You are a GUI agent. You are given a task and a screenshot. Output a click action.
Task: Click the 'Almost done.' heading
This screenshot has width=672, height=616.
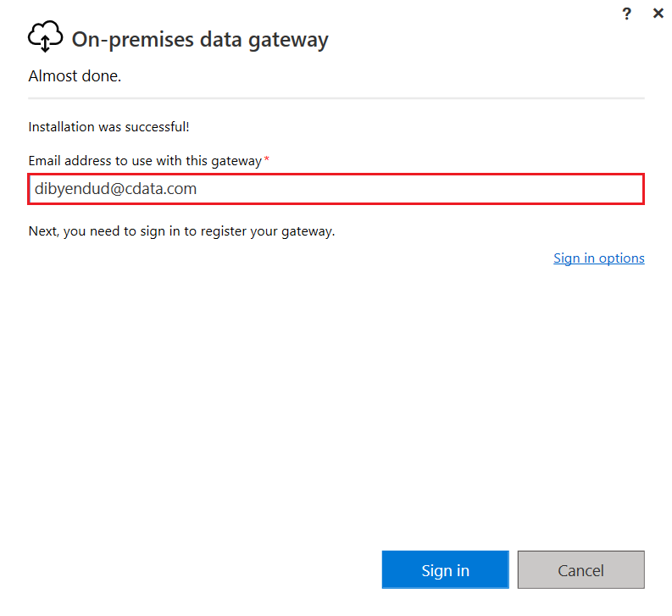[75, 76]
